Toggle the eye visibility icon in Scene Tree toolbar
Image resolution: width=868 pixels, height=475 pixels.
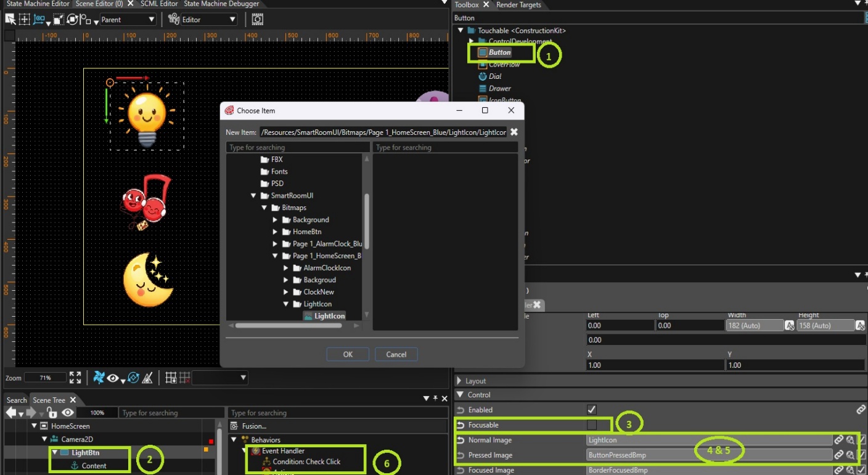click(x=68, y=412)
